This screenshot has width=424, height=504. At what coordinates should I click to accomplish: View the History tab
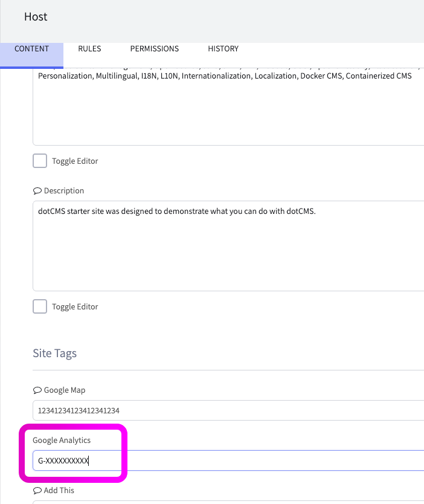pos(223,49)
